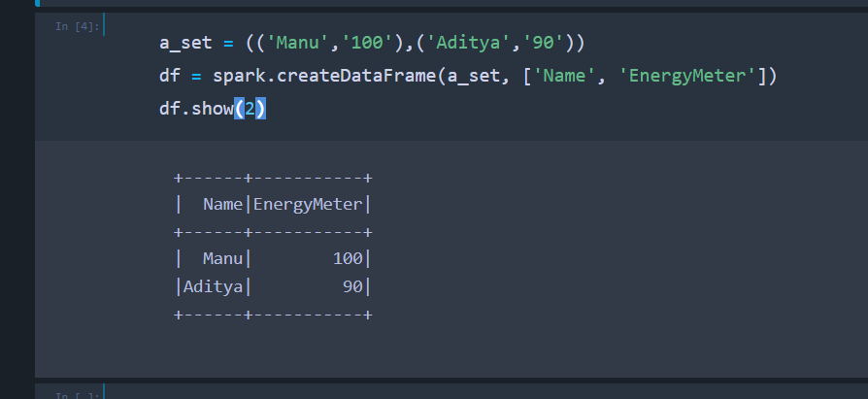This screenshot has height=399, width=868.
Task: Click the 90 value in output table
Action: [351, 286]
